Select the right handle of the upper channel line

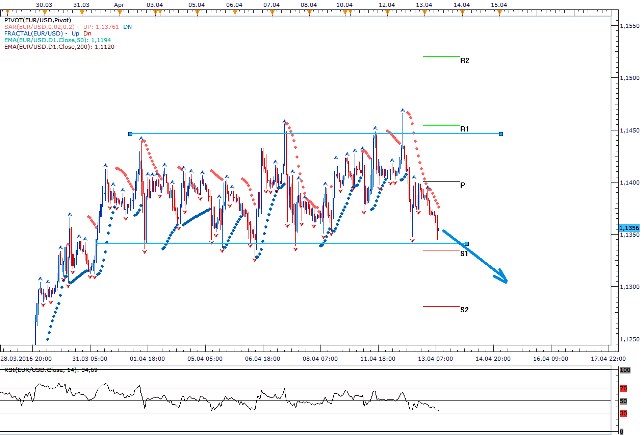click(500, 134)
